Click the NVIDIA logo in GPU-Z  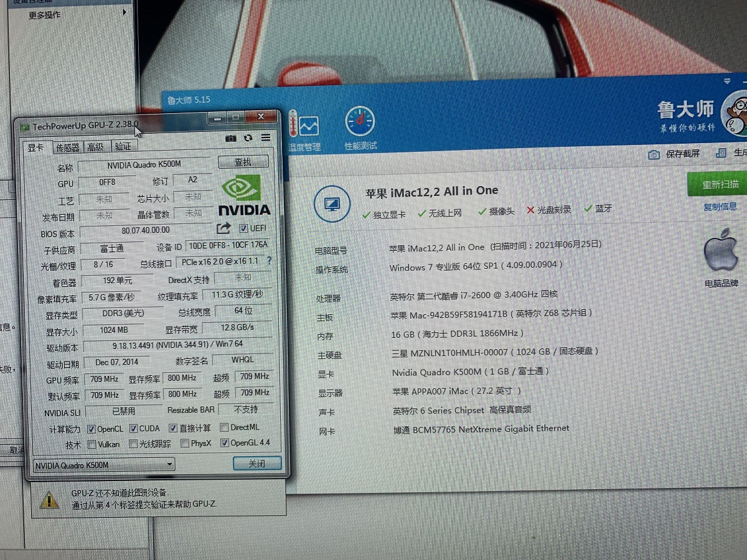[243, 195]
